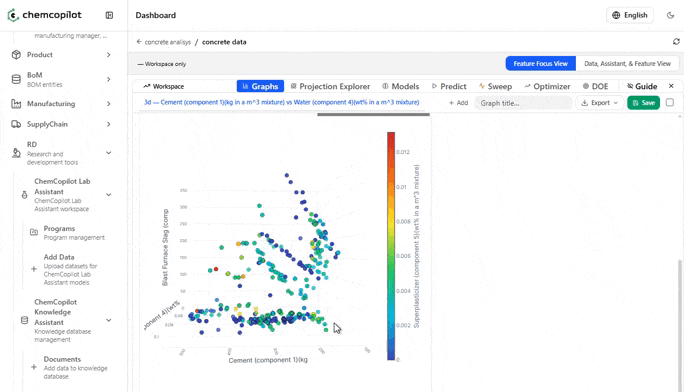Image resolution: width=684 pixels, height=392 pixels.
Task: Click the Cement (component 1) axis label
Action: click(268, 360)
